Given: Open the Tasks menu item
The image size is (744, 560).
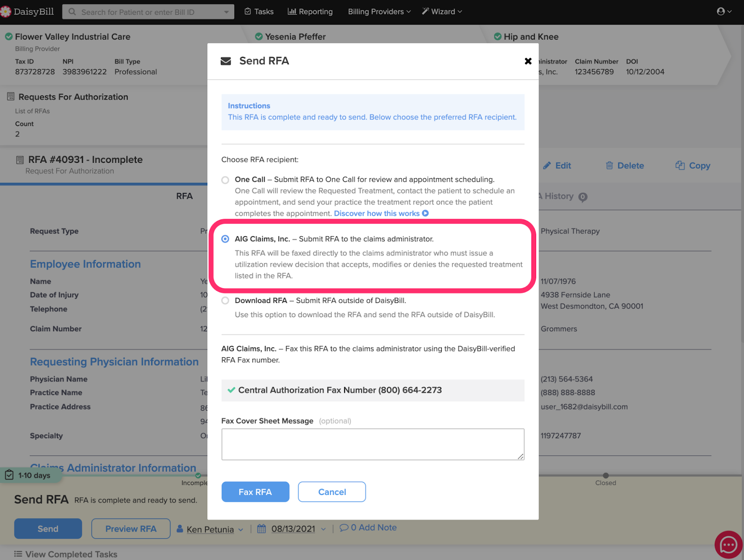Looking at the screenshot, I should 259,12.
